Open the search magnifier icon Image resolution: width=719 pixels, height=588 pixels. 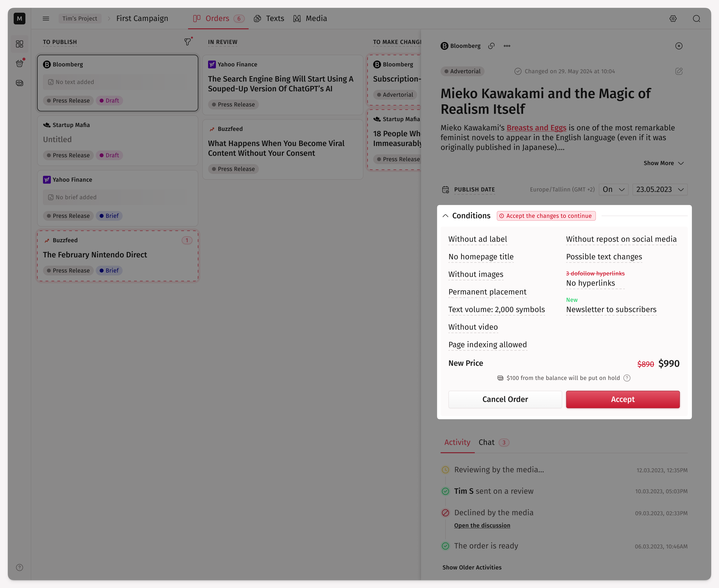tap(696, 19)
